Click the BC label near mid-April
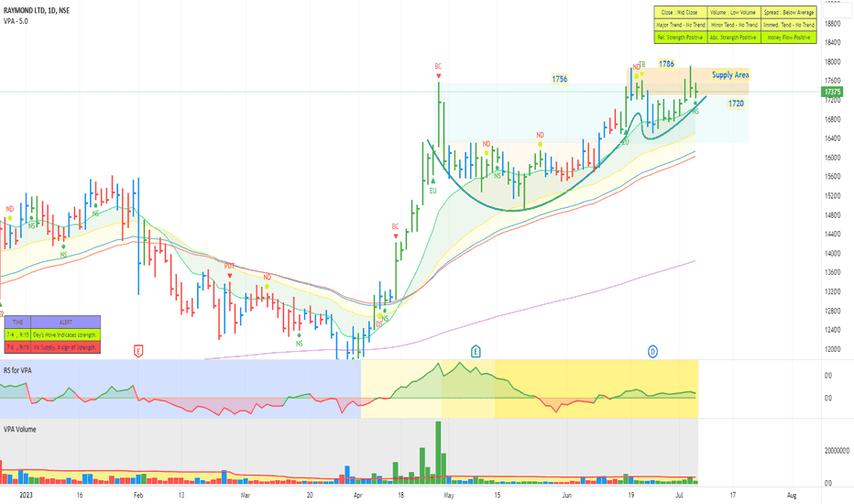Viewport: 854px width, 504px height. (396, 226)
